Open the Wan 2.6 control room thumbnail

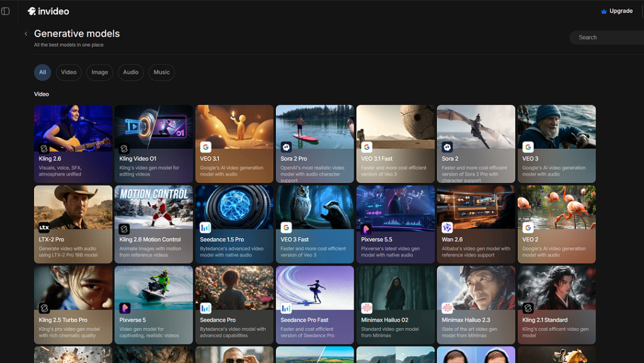(476, 207)
